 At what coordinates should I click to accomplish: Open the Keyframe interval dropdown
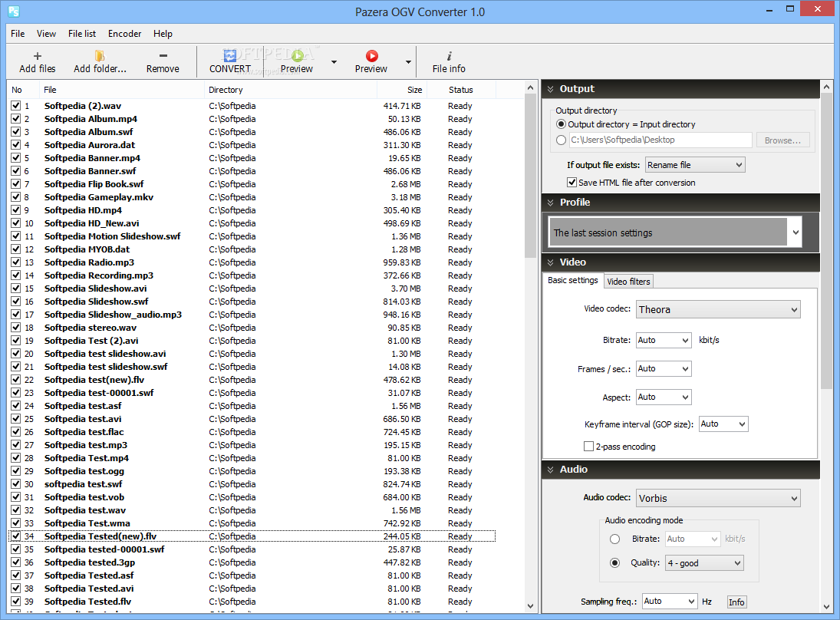(723, 424)
